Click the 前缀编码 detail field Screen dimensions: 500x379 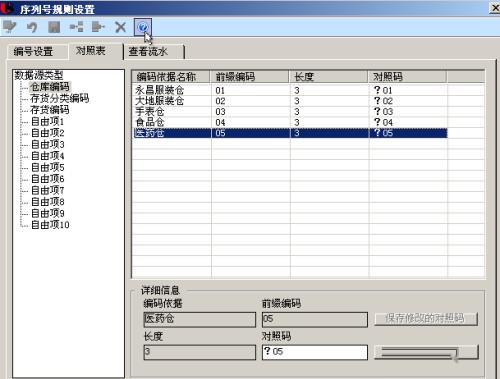pyautogui.click(x=315, y=319)
